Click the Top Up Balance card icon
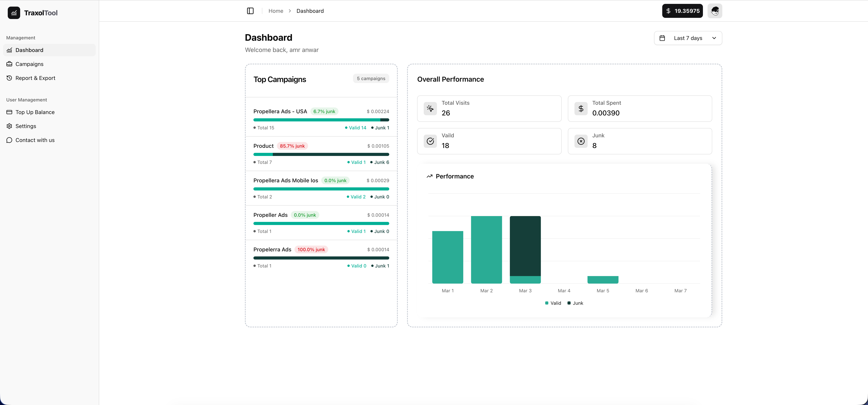 click(9, 112)
